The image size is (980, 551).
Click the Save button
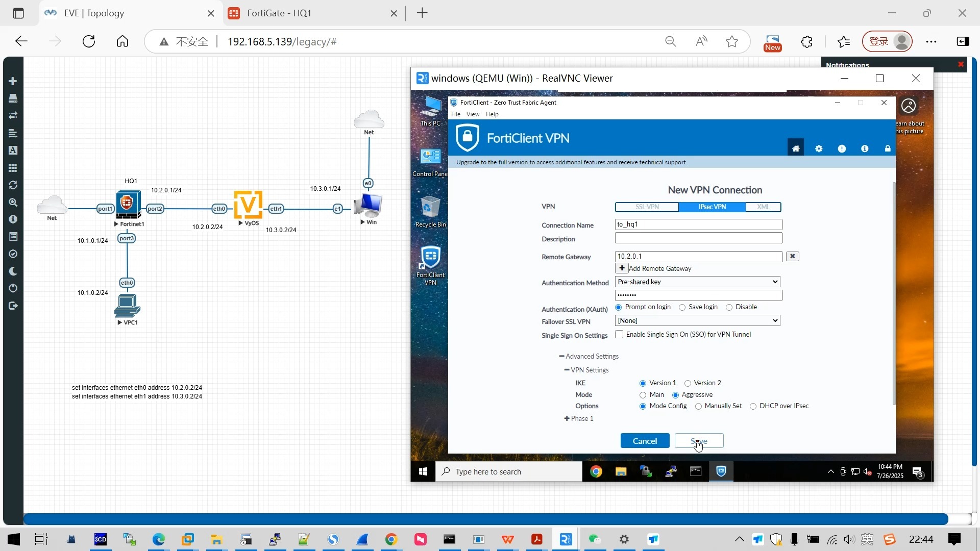coord(699,441)
